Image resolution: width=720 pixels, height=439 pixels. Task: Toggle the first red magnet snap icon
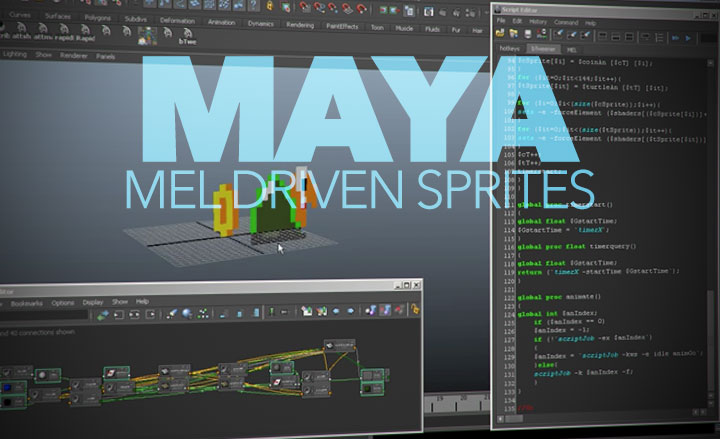click(305, 6)
